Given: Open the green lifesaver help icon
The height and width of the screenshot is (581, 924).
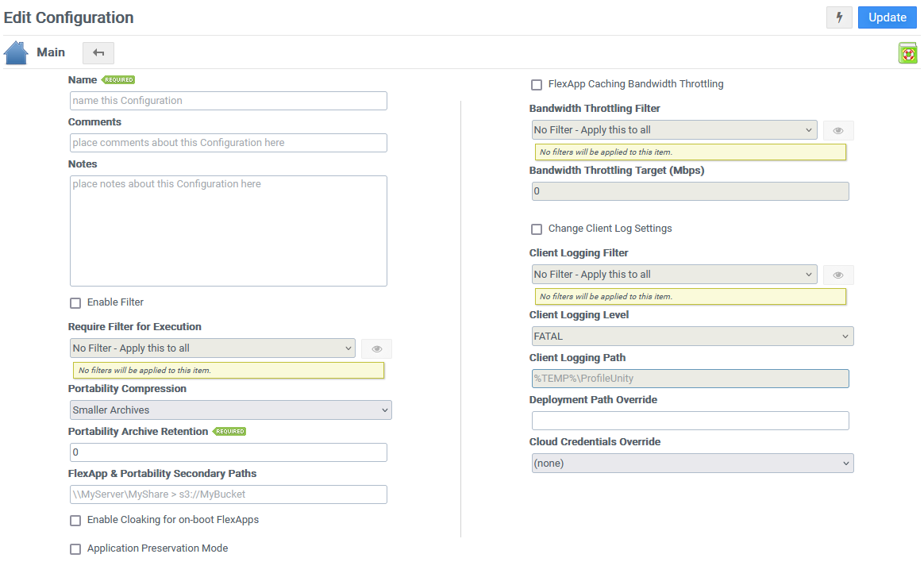Looking at the screenshot, I should [x=907, y=53].
